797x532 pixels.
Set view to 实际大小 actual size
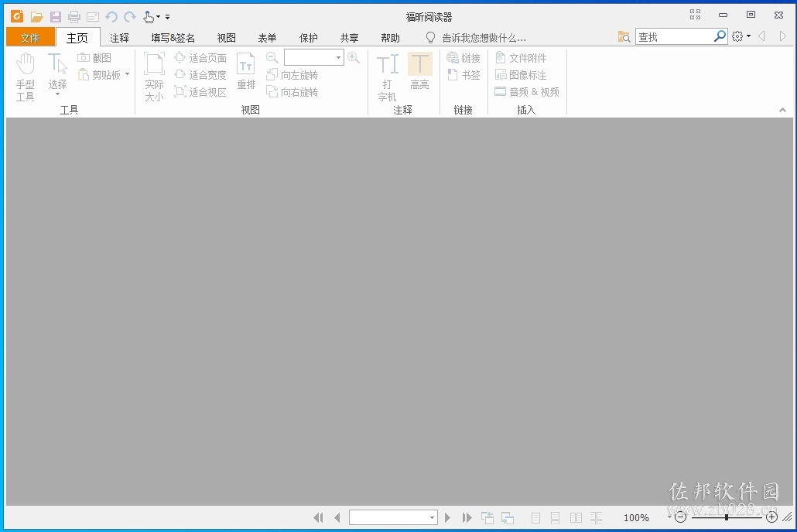tap(154, 77)
